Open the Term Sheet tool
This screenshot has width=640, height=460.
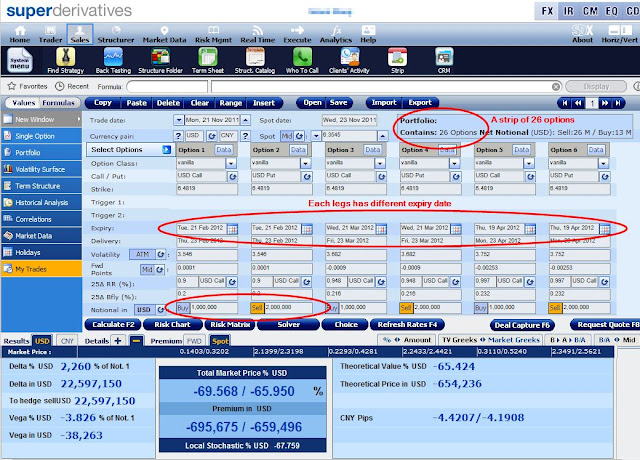208,60
